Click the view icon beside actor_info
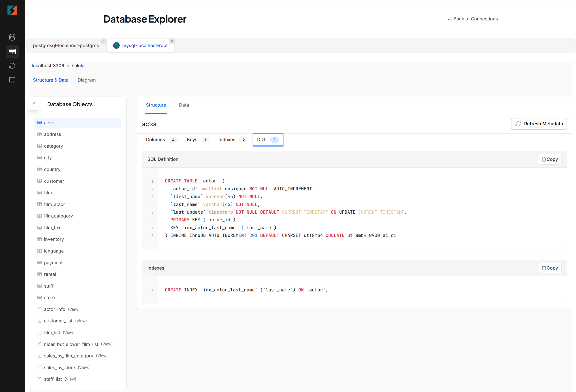Viewport: 576px width, 392px height. (40, 309)
